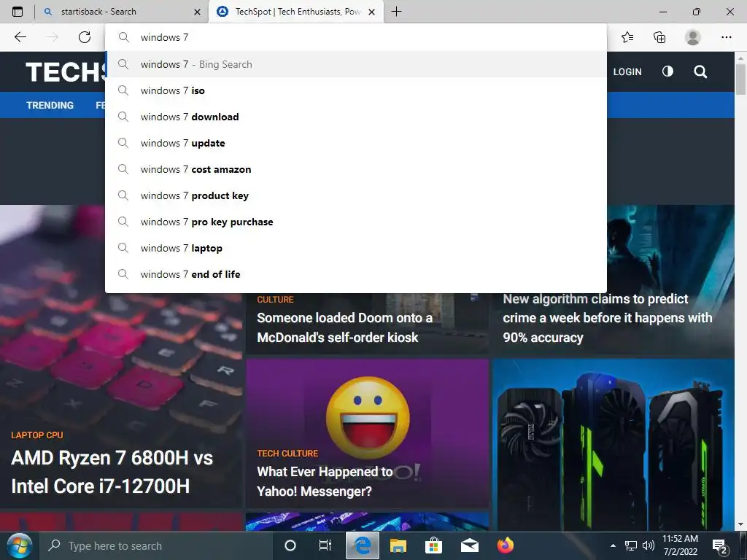Click the scrollbar down arrow
747x560 pixels.
[x=740, y=525]
